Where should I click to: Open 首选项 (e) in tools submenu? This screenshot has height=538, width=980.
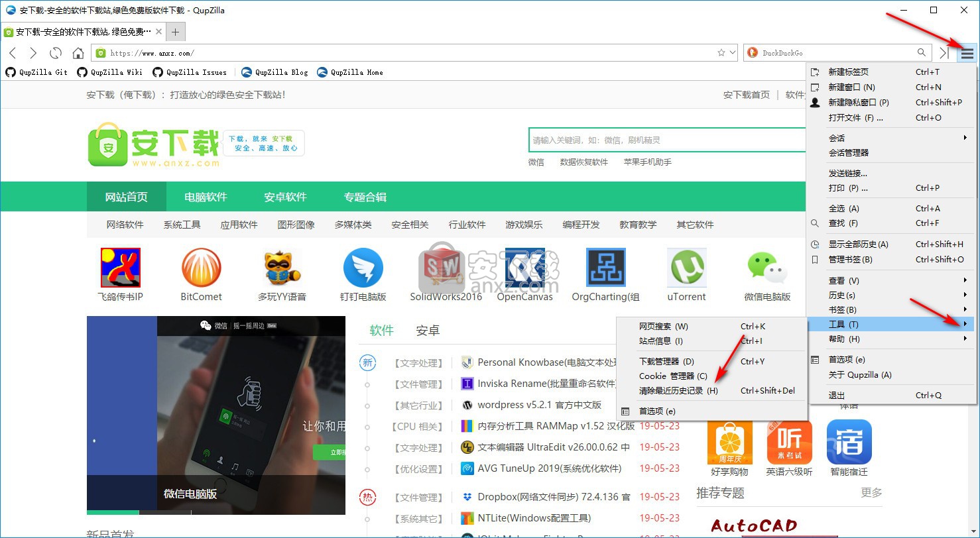pyautogui.click(x=711, y=411)
